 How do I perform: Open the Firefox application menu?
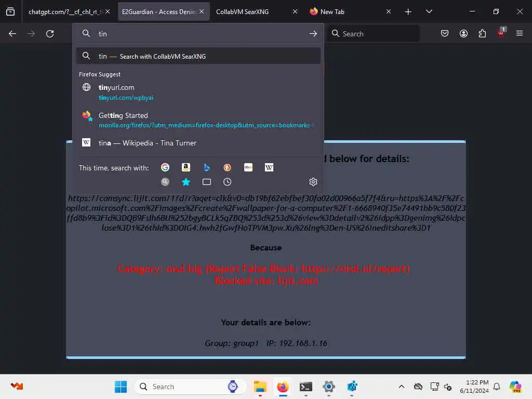point(520,33)
